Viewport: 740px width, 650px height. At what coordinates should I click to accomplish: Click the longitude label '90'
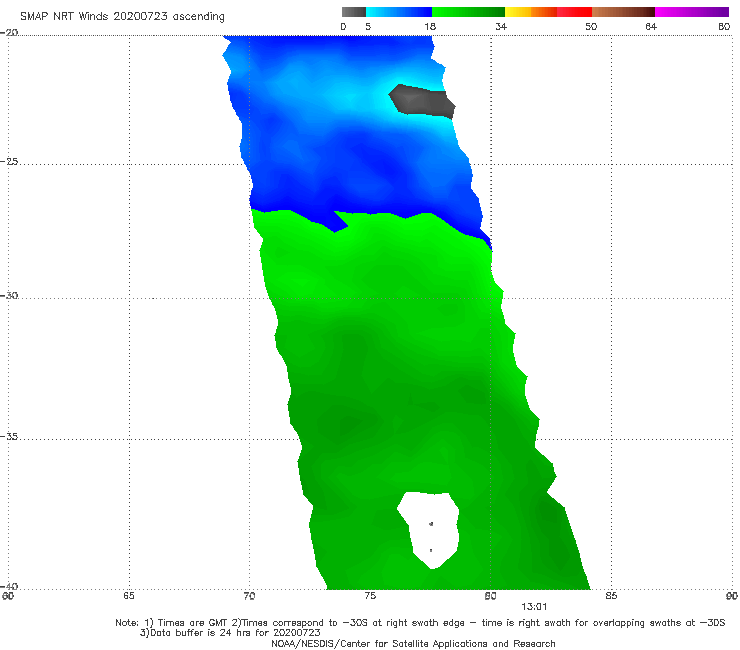[732, 596]
